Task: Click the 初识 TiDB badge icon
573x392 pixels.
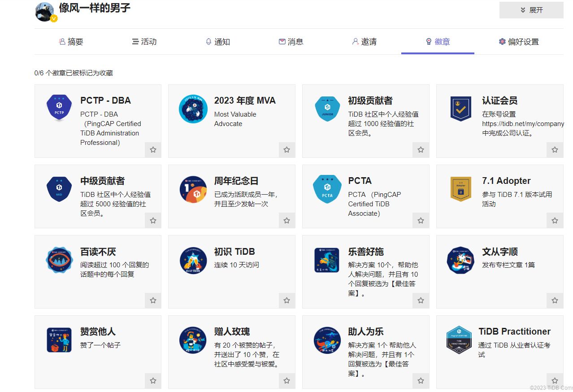Action: click(x=193, y=260)
